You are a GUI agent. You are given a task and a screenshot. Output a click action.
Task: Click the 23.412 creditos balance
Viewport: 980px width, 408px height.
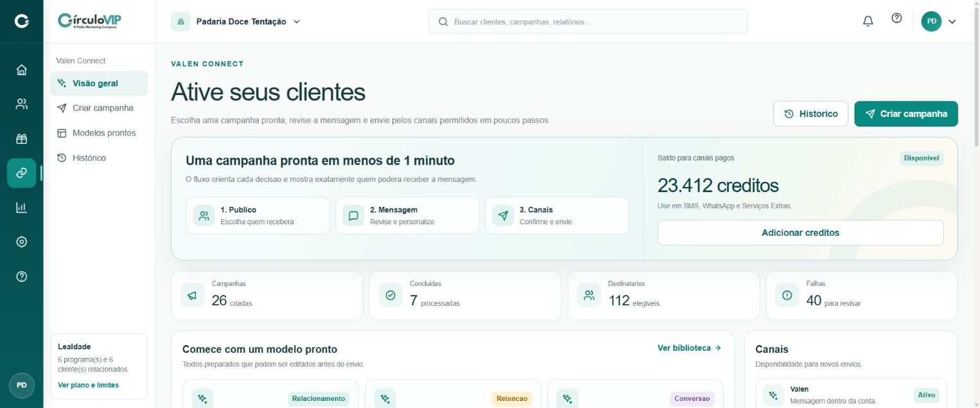pos(718,186)
